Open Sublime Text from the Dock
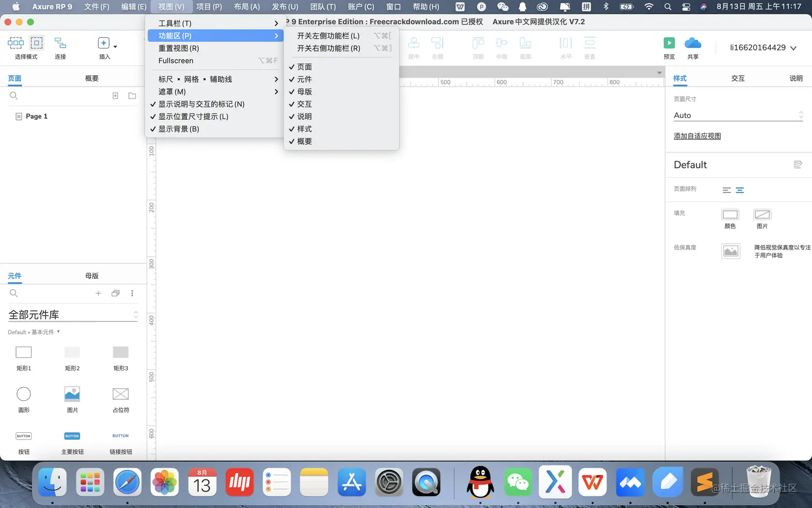Image resolution: width=812 pixels, height=508 pixels. tap(705, 482)
